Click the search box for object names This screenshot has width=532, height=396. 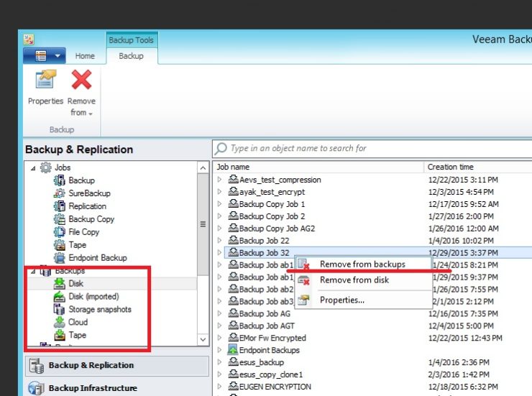[x=373, y=148]
